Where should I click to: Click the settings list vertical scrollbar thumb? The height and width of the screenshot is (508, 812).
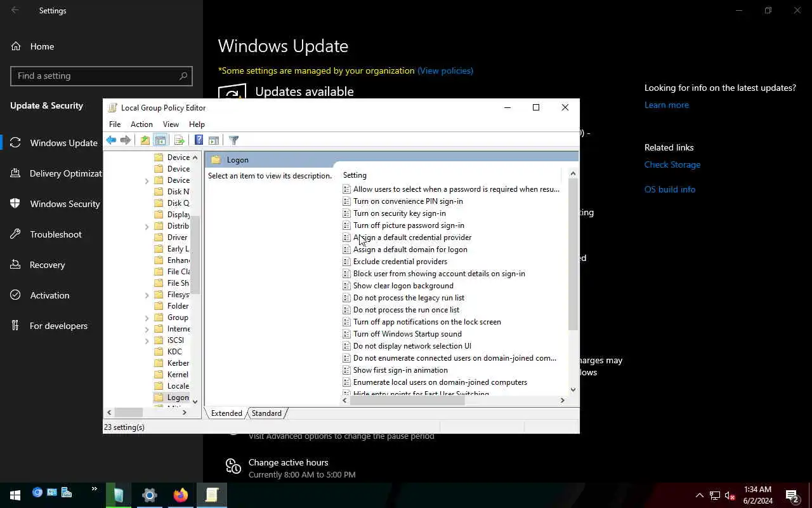pyautogui.click(x=573, y=254)
